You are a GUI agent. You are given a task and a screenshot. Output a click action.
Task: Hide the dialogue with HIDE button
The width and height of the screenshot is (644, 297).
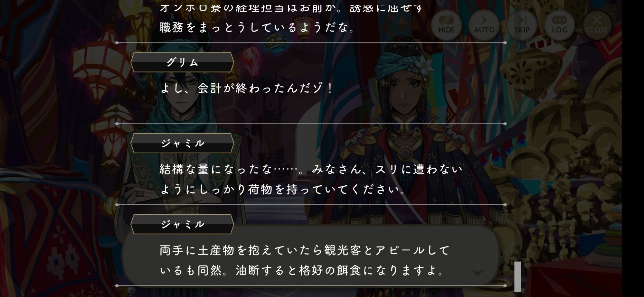click(x=446, y=25)
